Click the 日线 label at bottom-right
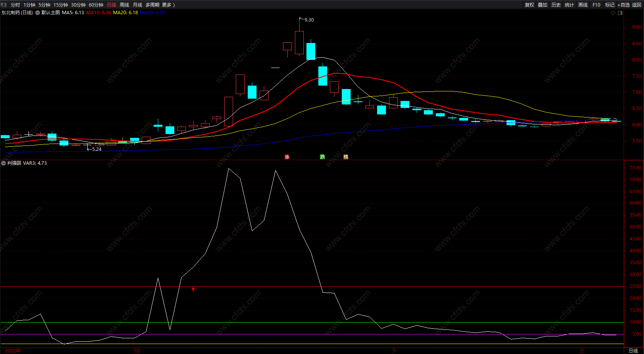 point(633,351)
